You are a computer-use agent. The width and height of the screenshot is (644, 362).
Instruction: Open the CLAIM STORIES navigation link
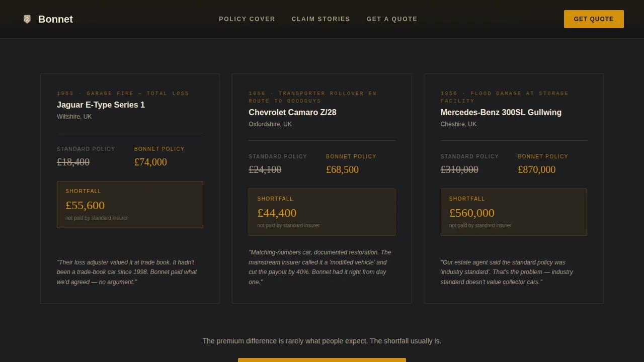pos(320,19)
